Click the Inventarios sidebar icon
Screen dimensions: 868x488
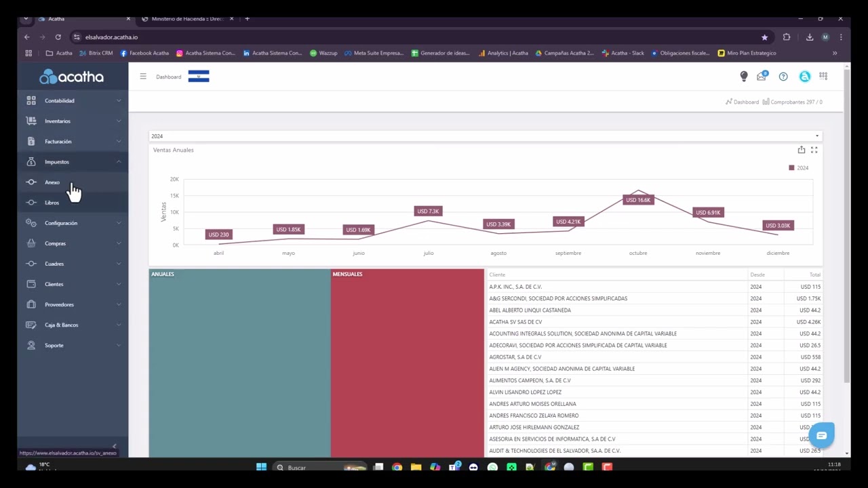(31, 121)
